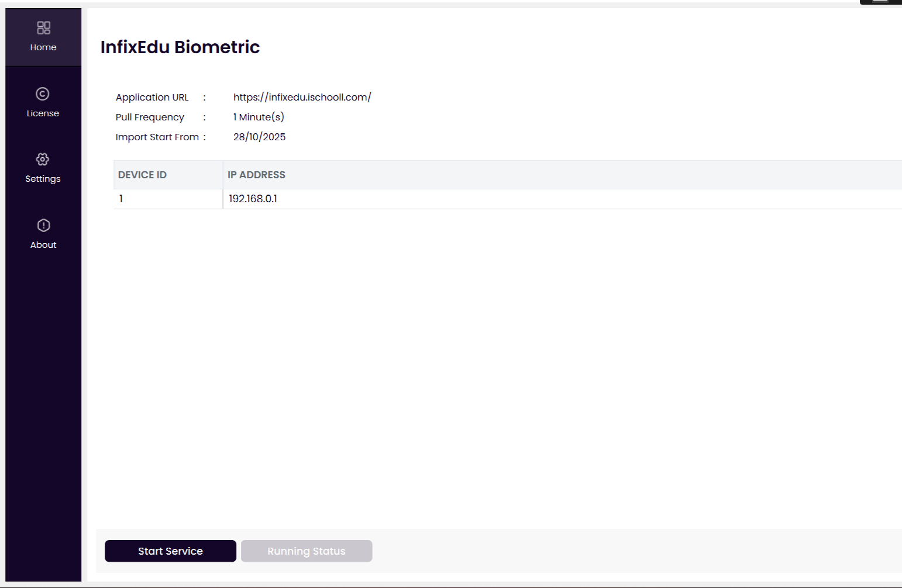Viewport: 902px width, 588px height.
Task: Click the Settings gear icon
Action: [x=43, y=159]
